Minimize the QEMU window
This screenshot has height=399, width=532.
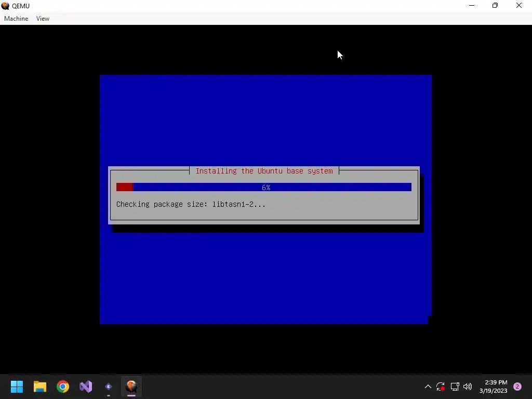coord(472,6)
